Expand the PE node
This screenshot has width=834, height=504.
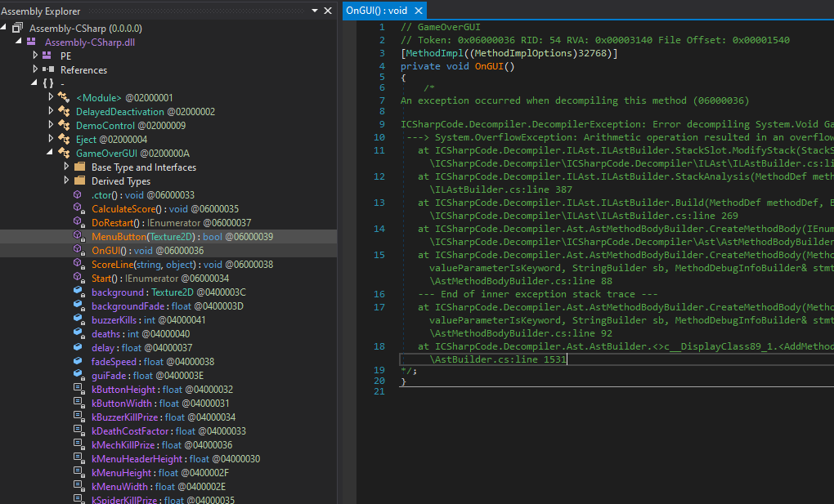pyautogui.click(x=35, y=56)
